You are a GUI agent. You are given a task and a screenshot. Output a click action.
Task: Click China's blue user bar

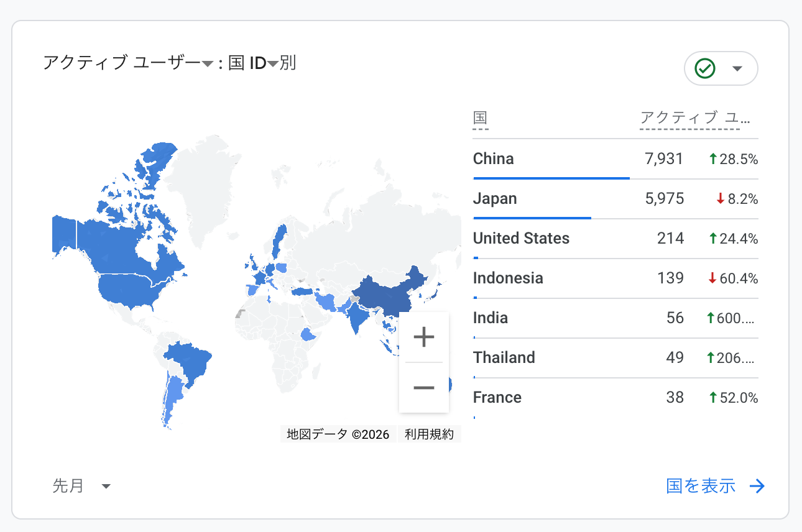click(x=551, y=178)
